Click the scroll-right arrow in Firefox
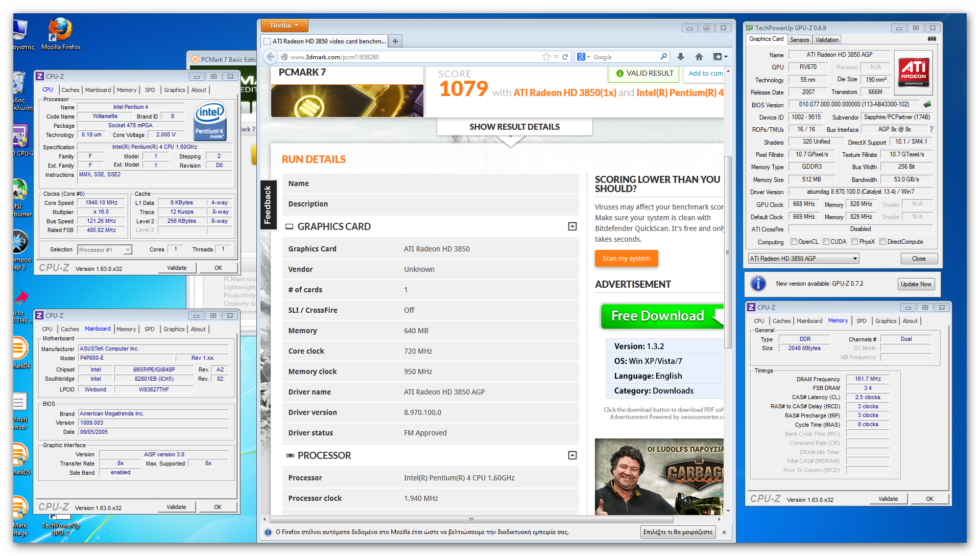Image resolution: width=980 pixels, height=556 pixels. click(x=719, y=519)
